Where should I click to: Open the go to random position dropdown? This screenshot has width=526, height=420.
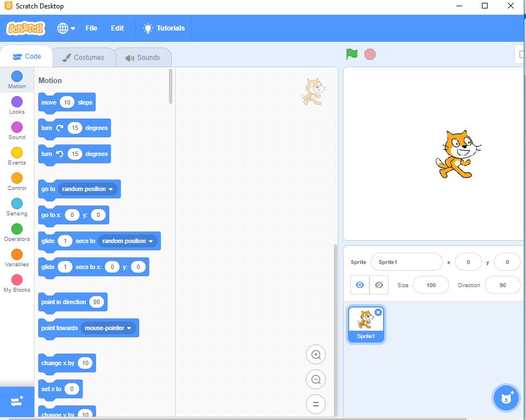coord(88,189)
